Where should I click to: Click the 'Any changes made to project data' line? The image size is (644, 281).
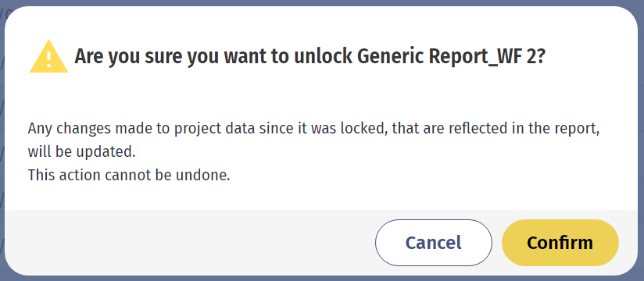pyautogui.click(x=315, y=129)
